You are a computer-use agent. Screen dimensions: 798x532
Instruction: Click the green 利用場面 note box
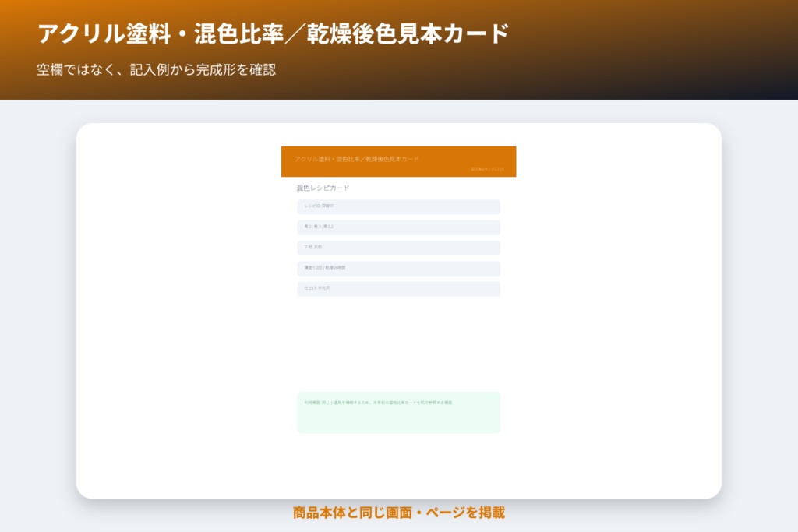coord(398,412)
